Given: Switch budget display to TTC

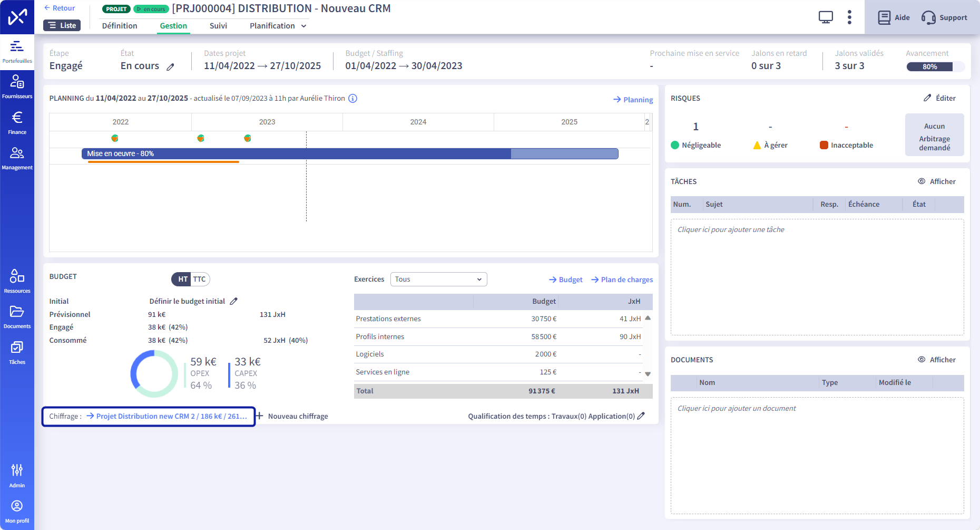Looking at the screenshot, I should tap(200, 279).
